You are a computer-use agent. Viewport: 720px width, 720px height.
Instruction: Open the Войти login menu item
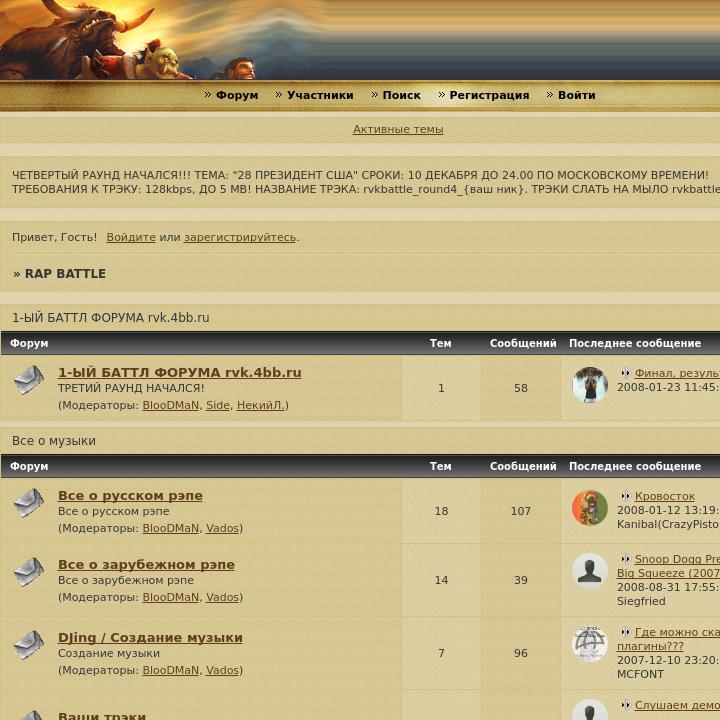576,95
